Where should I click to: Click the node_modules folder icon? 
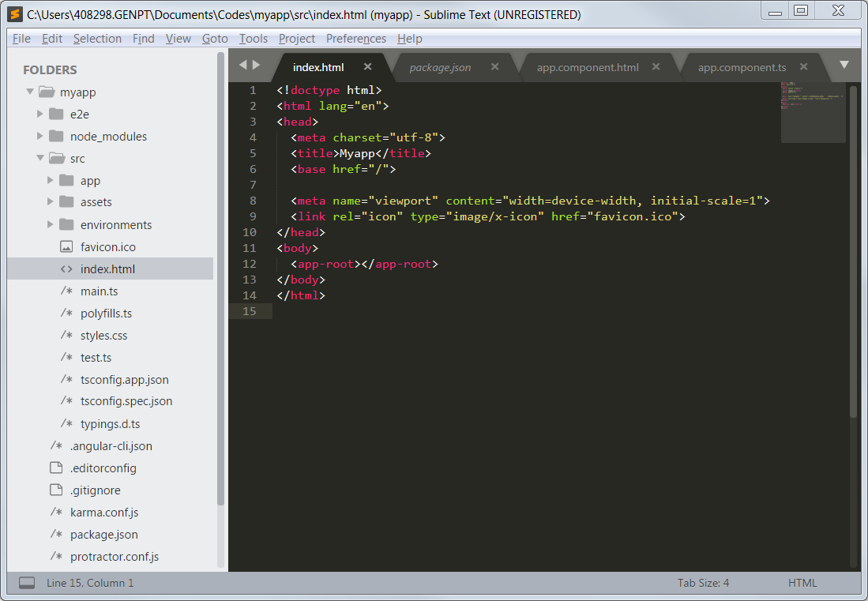(x=56, y=137)
